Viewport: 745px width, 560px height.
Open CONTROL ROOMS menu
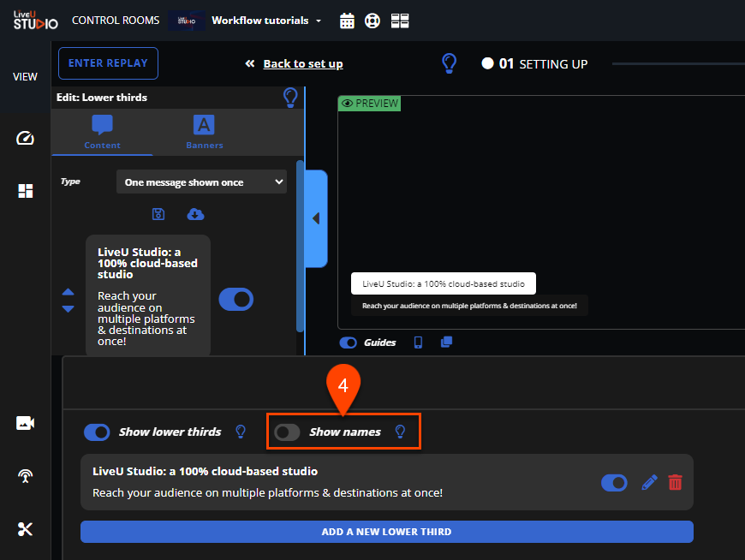(x=116, y=21)
